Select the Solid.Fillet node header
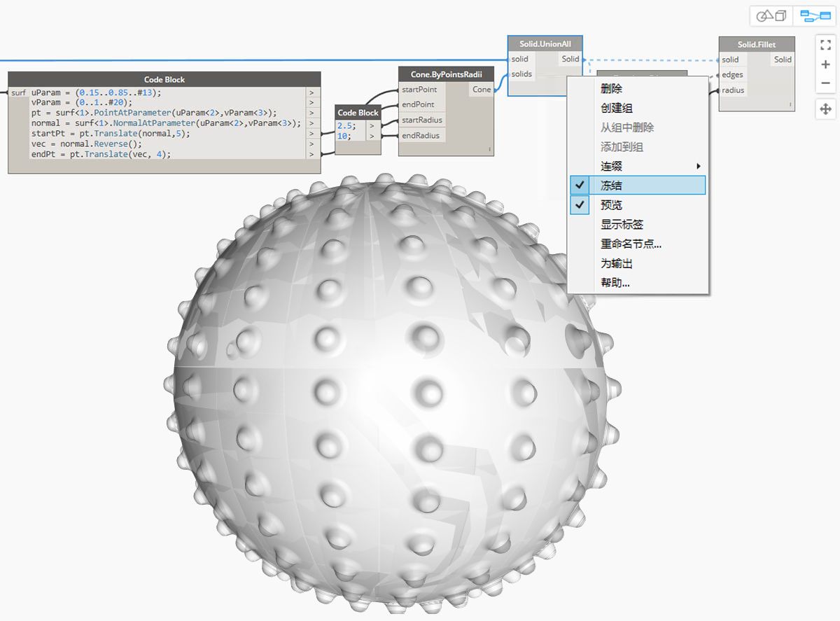This screenshot has width=840, height=621. [757, 44]
